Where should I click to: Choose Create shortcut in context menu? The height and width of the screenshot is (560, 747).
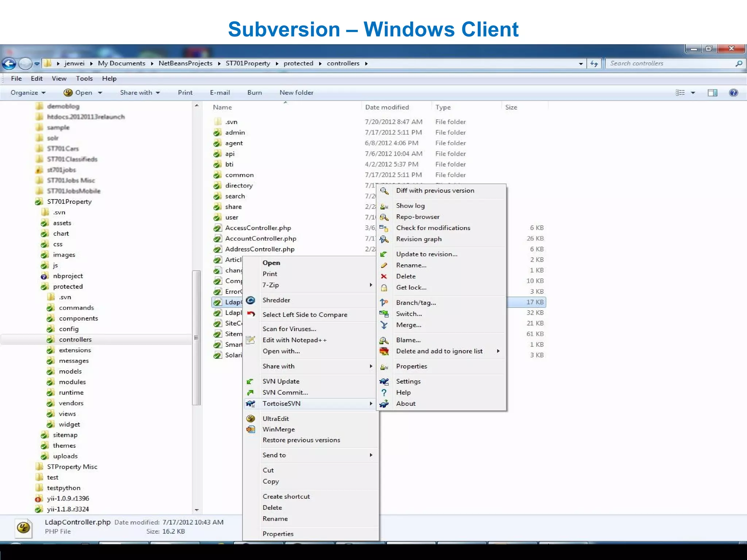click(286, 497)
